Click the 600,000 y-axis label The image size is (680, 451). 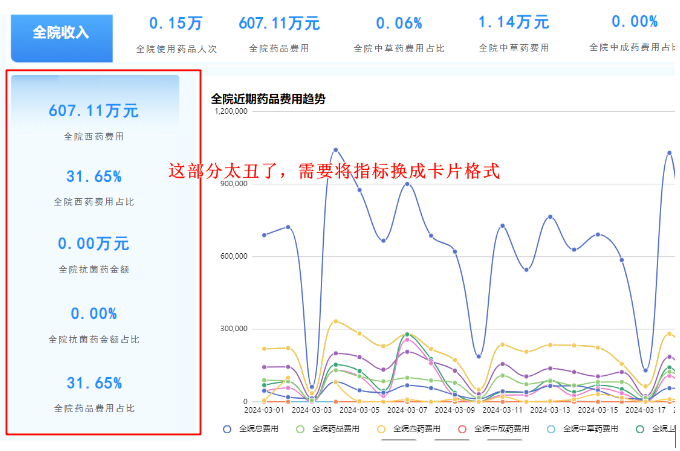click(234, 256)
